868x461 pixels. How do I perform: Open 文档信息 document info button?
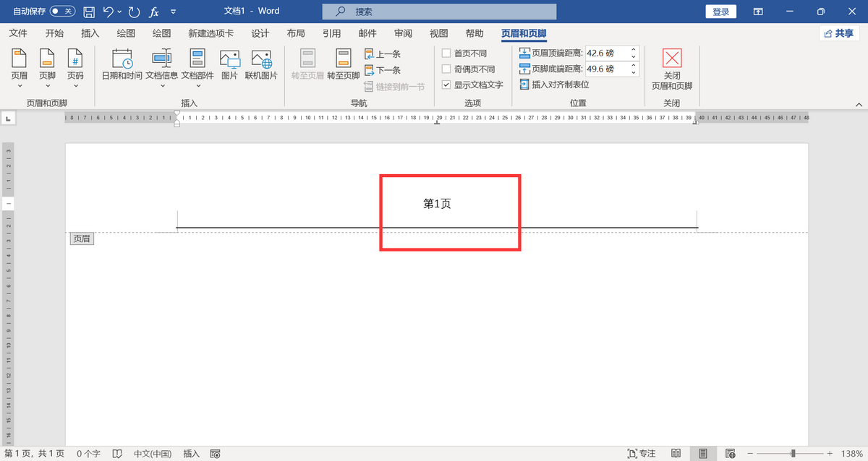[x=162, y=69]
